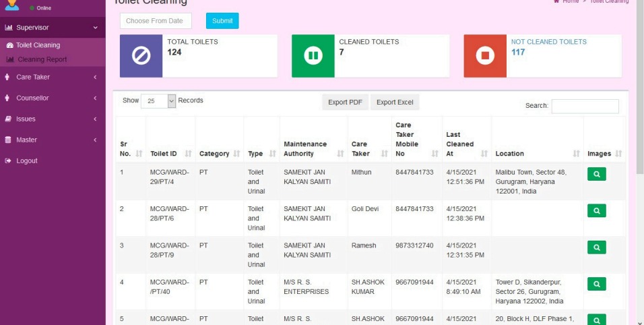Click the Choose From Date field
This screenshot has height=325, width=644.
tap(156, 21)
